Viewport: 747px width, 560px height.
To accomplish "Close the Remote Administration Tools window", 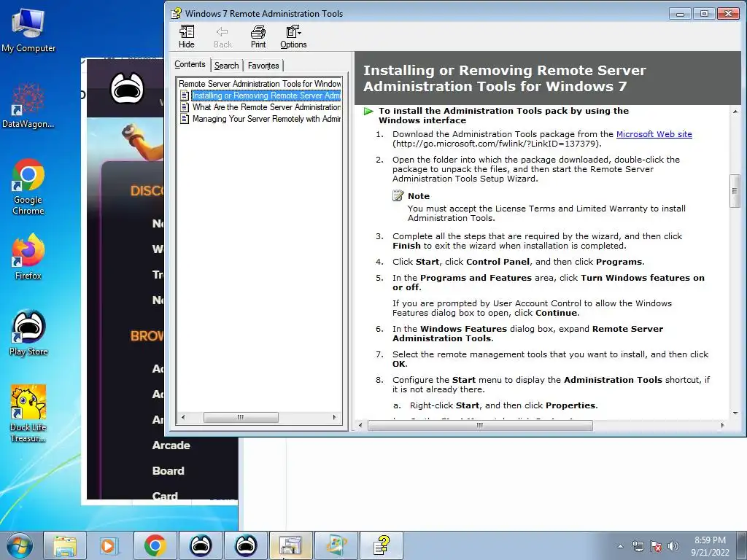I will coord(729,14).
